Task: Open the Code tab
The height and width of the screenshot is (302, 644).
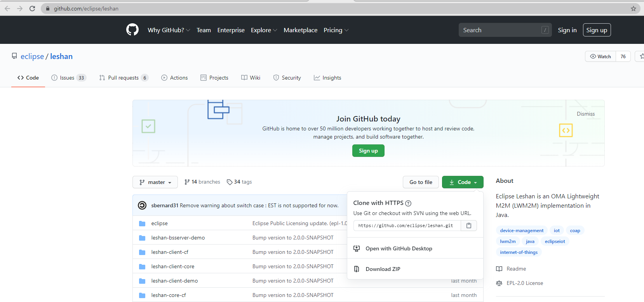Action: [28, 78]
